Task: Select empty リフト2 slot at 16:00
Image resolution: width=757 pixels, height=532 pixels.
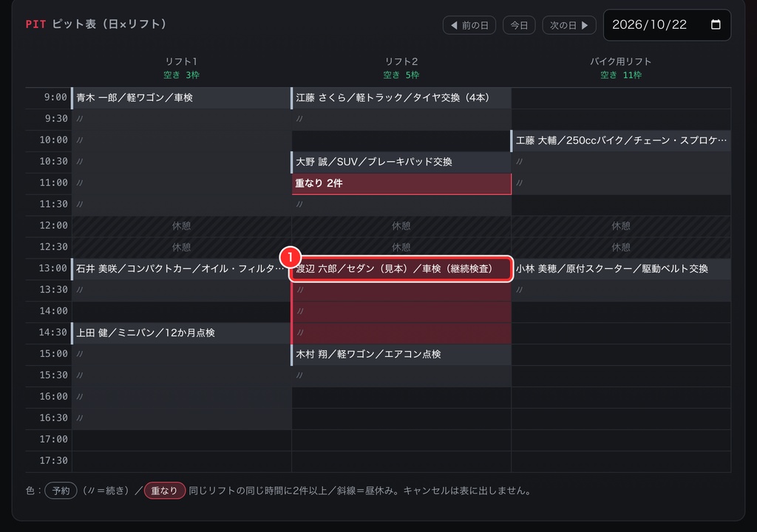Action: pos(401,397)
